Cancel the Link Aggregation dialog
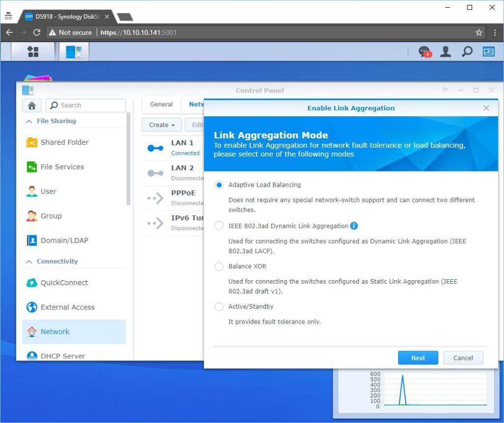Viewport: 504px width, 423px height. click(x=463, y=358)
